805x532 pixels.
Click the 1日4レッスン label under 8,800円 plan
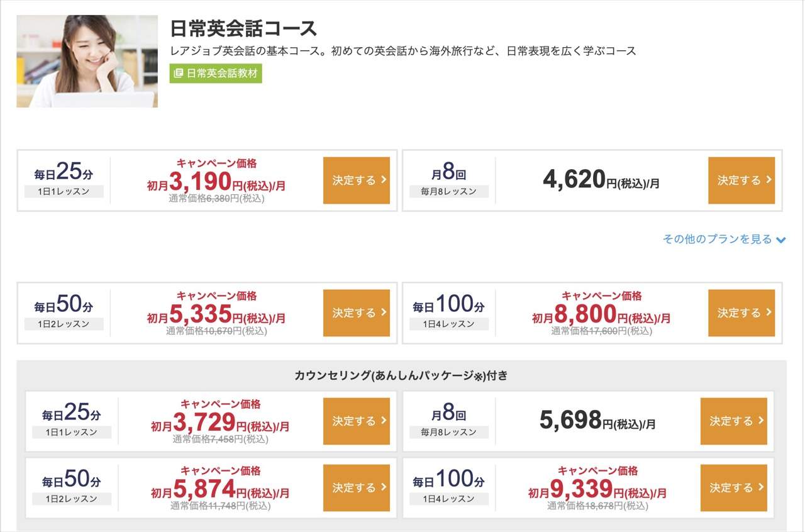[448, 324]
